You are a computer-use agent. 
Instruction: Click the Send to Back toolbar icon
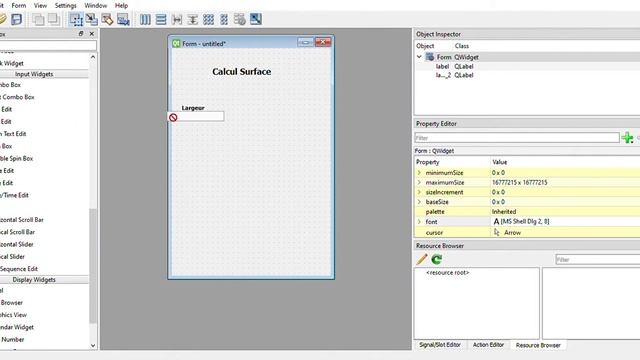[x=38, y=19]
